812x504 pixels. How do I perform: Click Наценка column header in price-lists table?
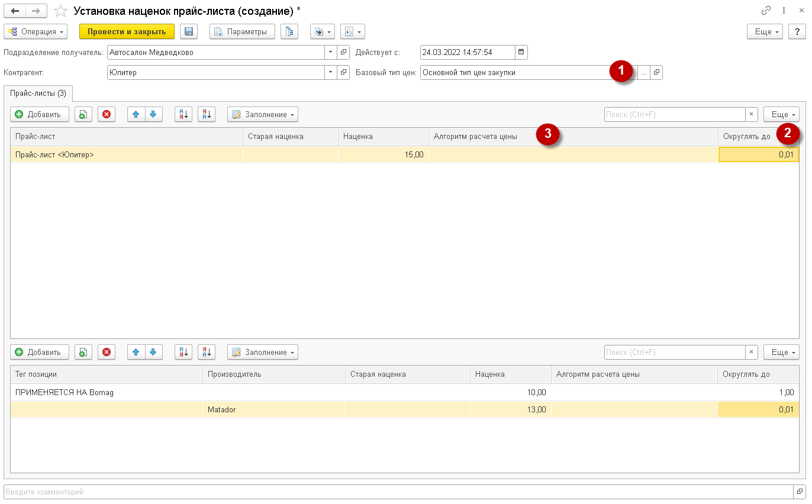click(x=384, y=136)
